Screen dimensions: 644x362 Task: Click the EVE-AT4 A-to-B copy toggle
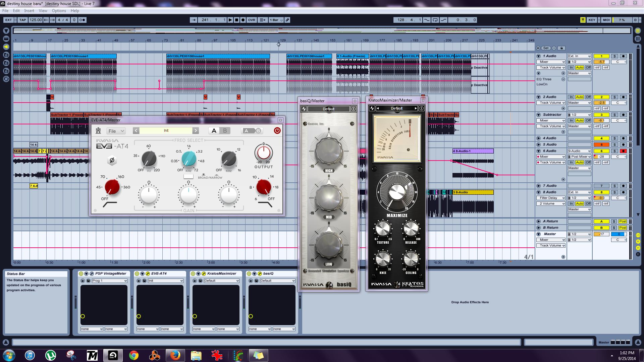tap(252, 131)
